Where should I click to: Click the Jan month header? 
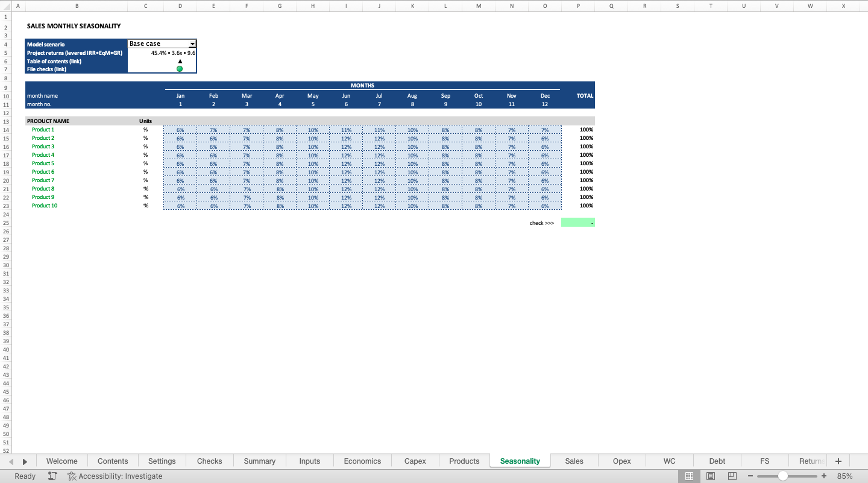pos(180,96)
